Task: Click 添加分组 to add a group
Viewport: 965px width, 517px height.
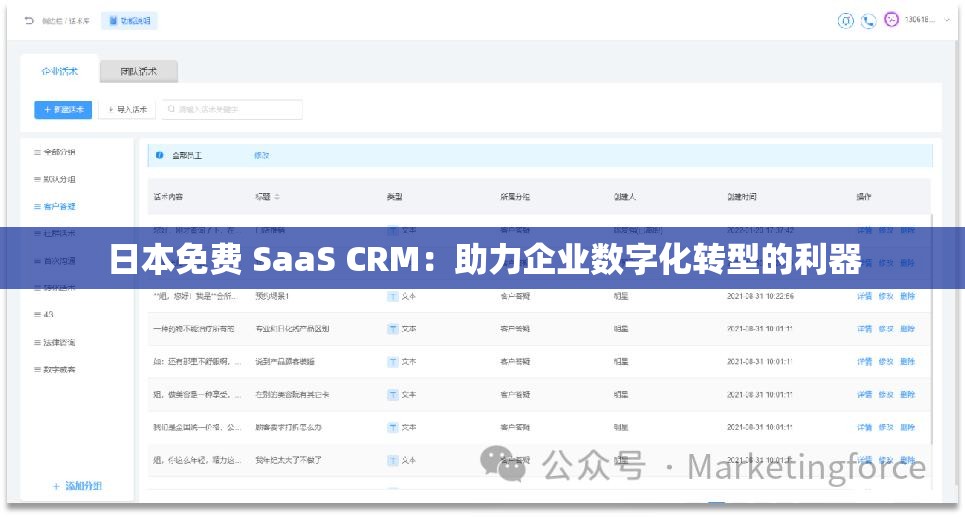Action: pyautogui.click(x=78, y=486)
